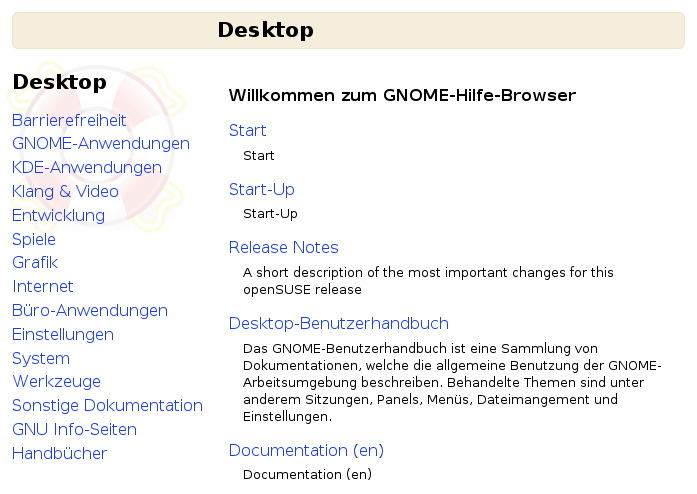The image size is (697, 494).
Task: Open Werkzeuge category
Action: pos(57,382)
